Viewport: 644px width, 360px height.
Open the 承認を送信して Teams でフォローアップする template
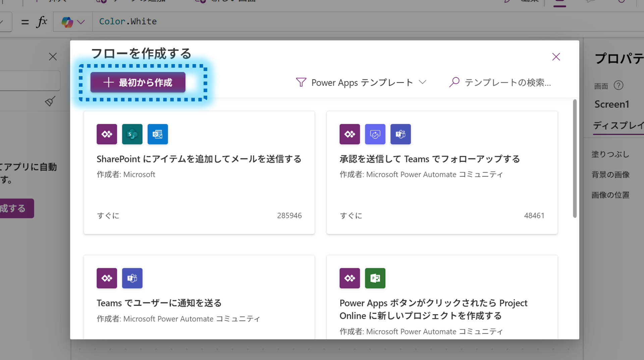click(x=442, y=172)
